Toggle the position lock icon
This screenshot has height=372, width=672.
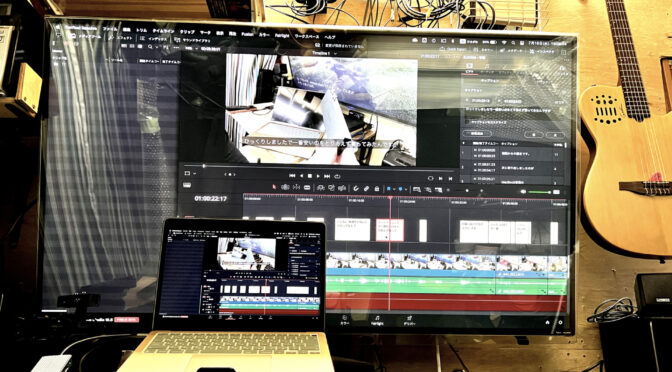pos(377,189)
